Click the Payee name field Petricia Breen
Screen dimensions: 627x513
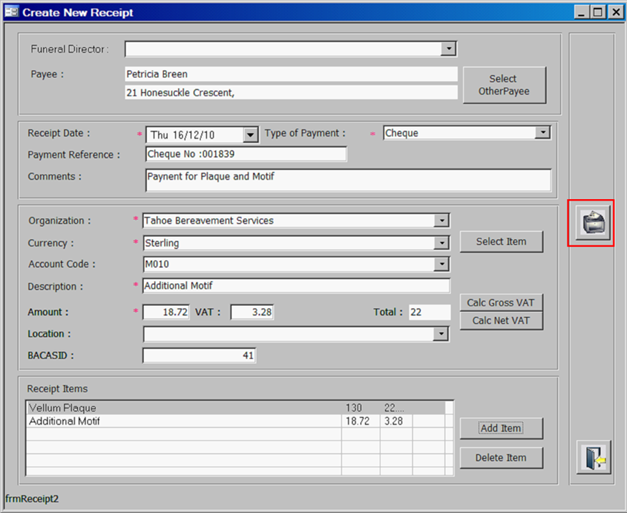tap(291, 74)
